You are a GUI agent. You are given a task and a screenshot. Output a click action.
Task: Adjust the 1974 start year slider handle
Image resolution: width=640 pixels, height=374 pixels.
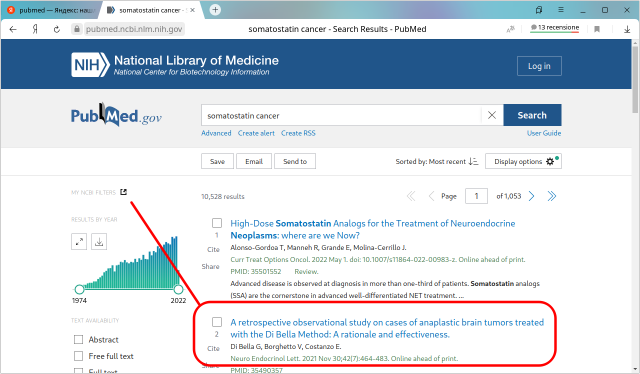coord(79,289)
